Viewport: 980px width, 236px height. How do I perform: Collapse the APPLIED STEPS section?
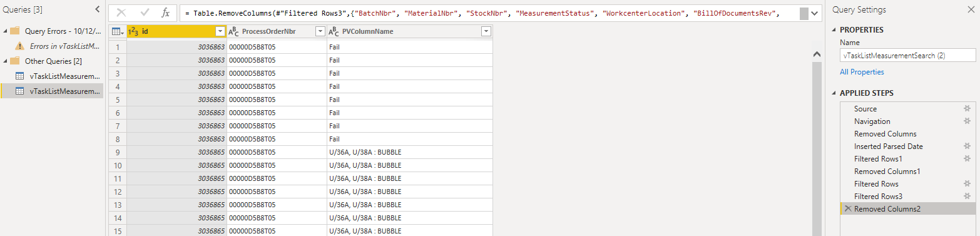pos(834,93)
